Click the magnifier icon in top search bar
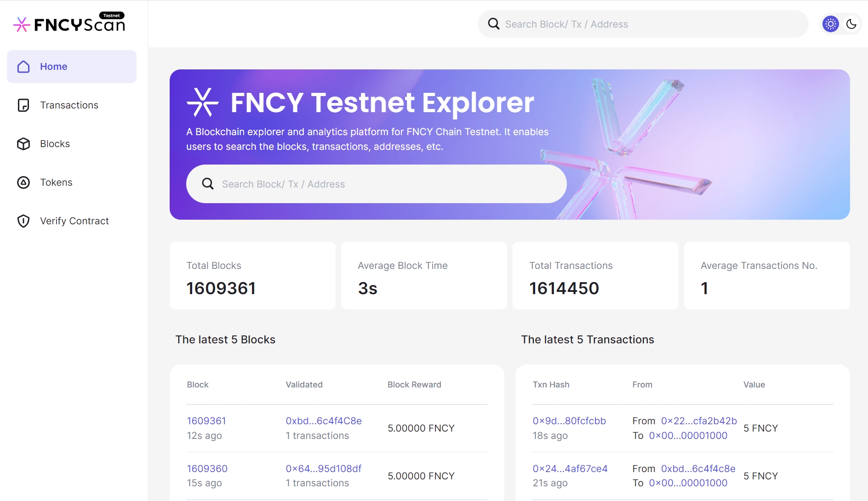This screenshot has height=501, width=868. point(493,24)
